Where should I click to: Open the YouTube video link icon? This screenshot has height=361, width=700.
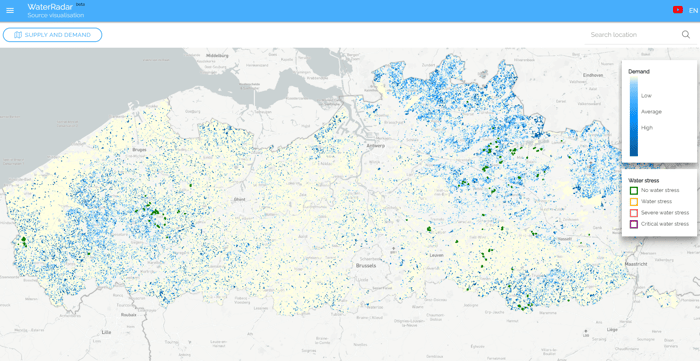(678, 10)
